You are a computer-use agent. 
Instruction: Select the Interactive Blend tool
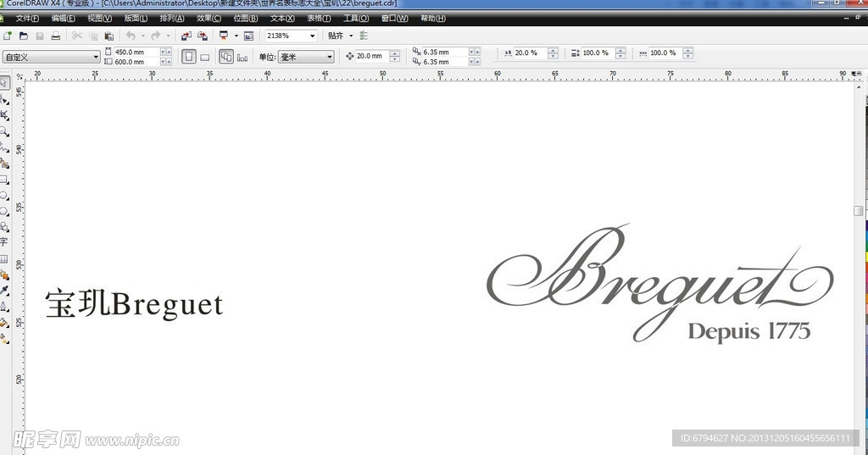4,275
